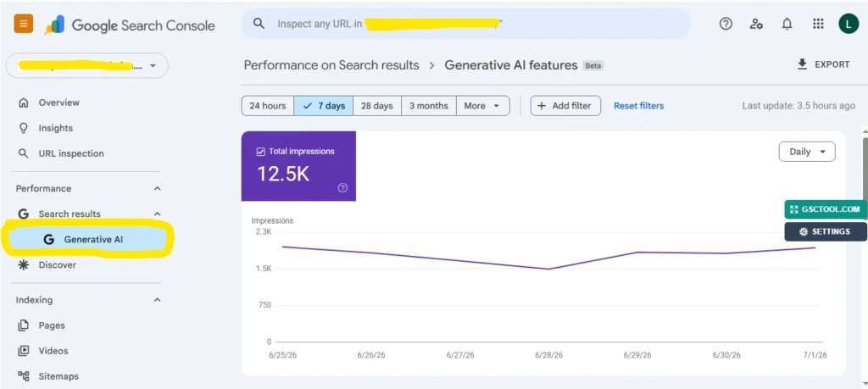
Task: Click the Reset filters link
Action: point(638,106)
